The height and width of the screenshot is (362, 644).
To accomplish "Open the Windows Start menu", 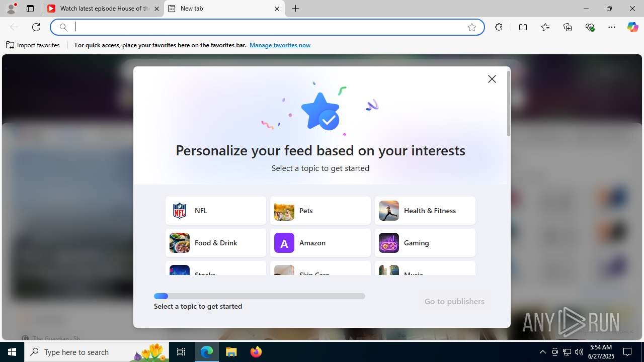I will pos(12,352).
